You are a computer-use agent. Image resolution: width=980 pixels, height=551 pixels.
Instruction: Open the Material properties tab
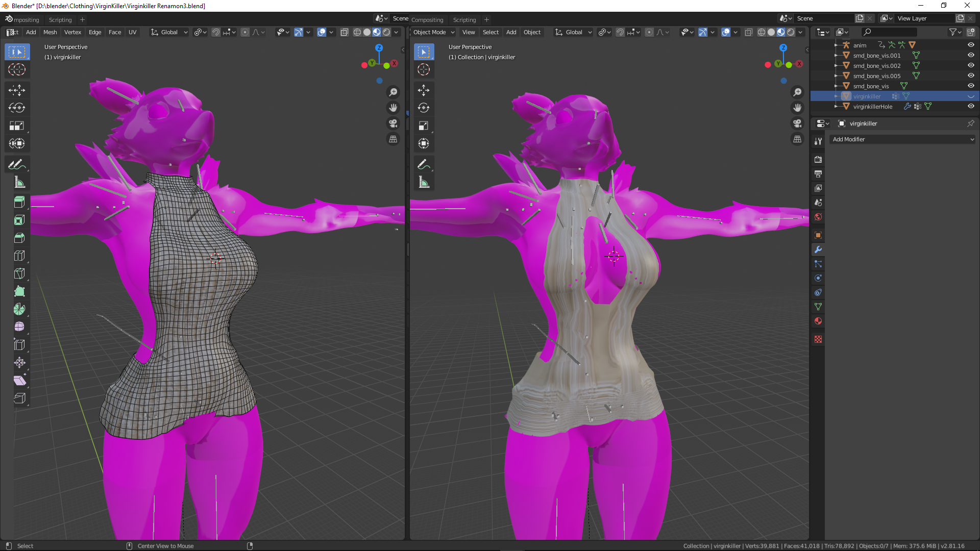pyautogui.click(x=818, y=321)
